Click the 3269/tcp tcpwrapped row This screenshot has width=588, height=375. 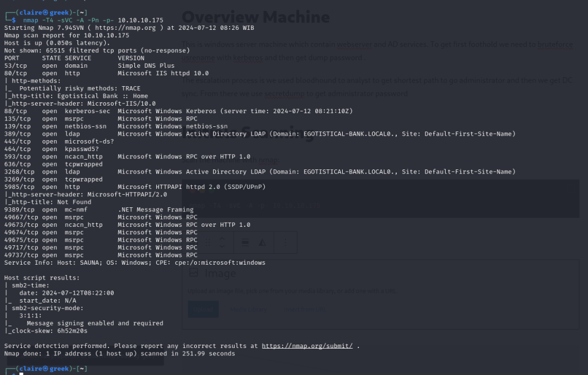[x=53, y=179]
